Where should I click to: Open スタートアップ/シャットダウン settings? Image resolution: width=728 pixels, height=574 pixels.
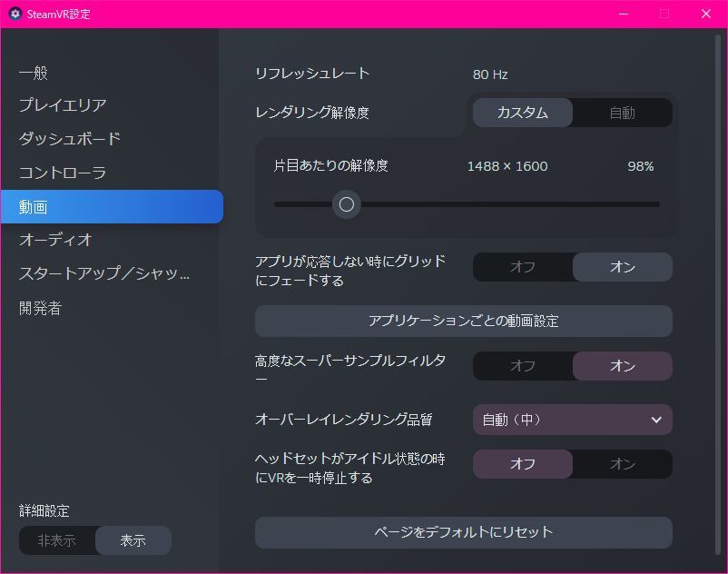click(104, 273)
